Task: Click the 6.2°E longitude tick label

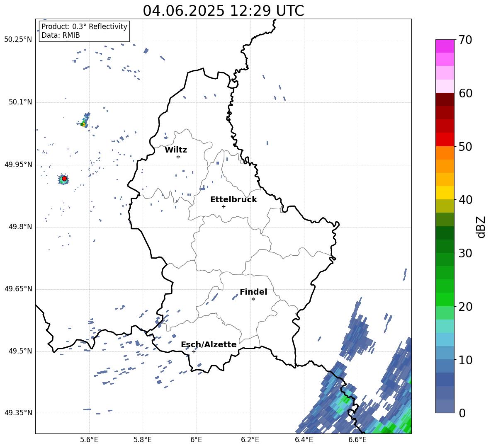Action: (250, 440)
